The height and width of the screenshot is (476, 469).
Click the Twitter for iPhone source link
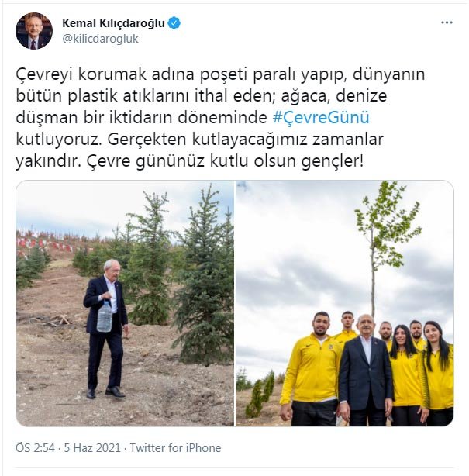point(175,448)
